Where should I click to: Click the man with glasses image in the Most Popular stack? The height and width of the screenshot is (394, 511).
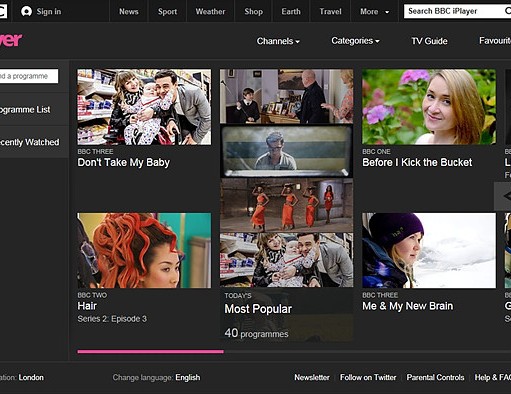(286, 151)
